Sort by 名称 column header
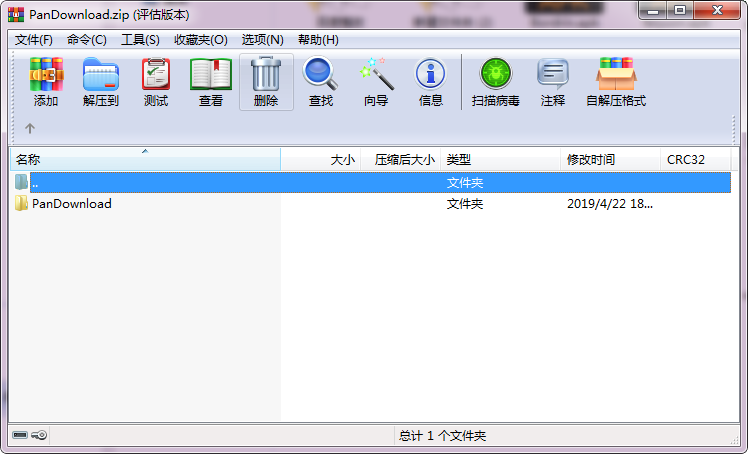The height and width of the screenshot is (454, 748). click(145, 159)
